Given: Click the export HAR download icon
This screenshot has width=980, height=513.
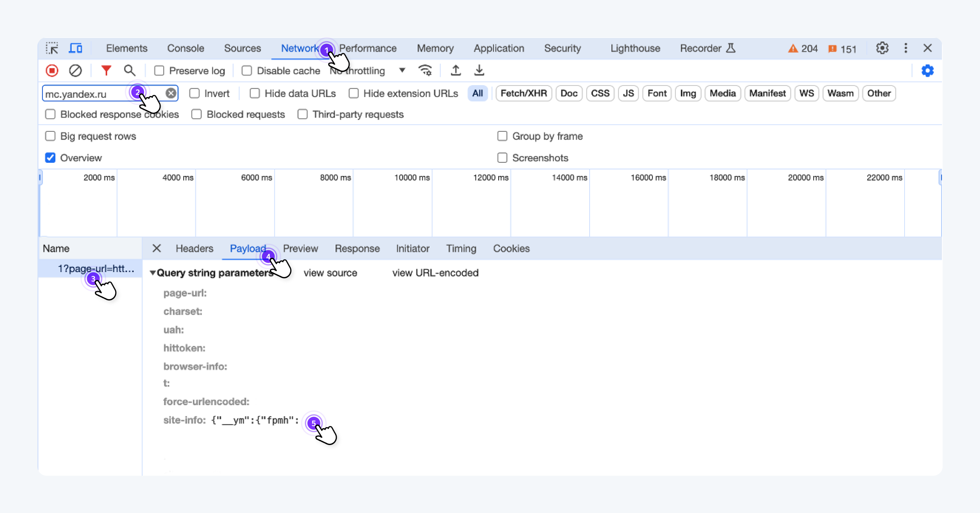Looking at the screenshot, I should pos(479,70).
